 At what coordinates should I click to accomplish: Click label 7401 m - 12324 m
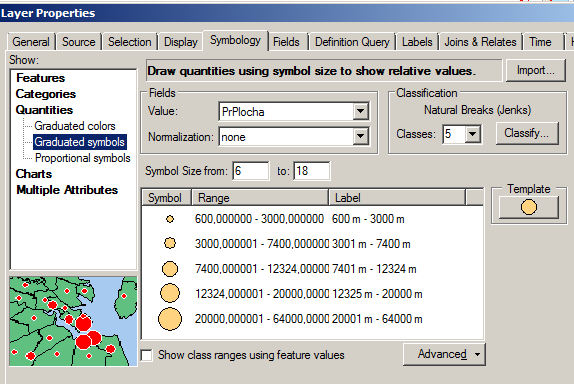374,269
